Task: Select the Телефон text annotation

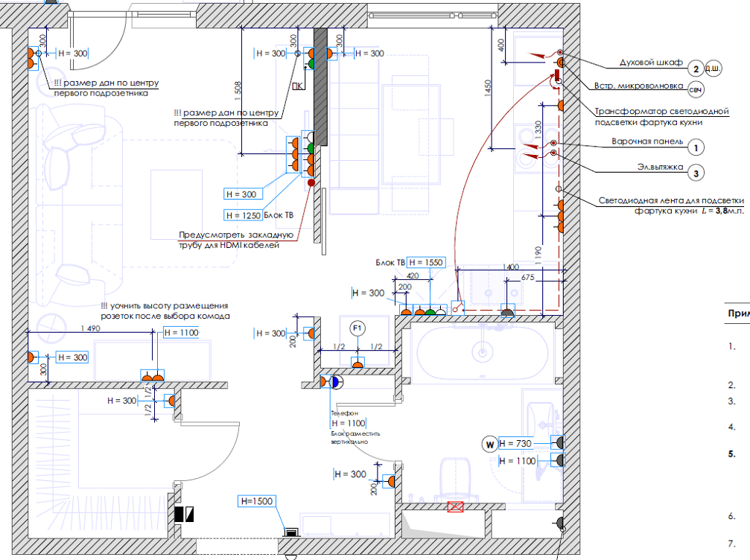Action: pos(345,412)
